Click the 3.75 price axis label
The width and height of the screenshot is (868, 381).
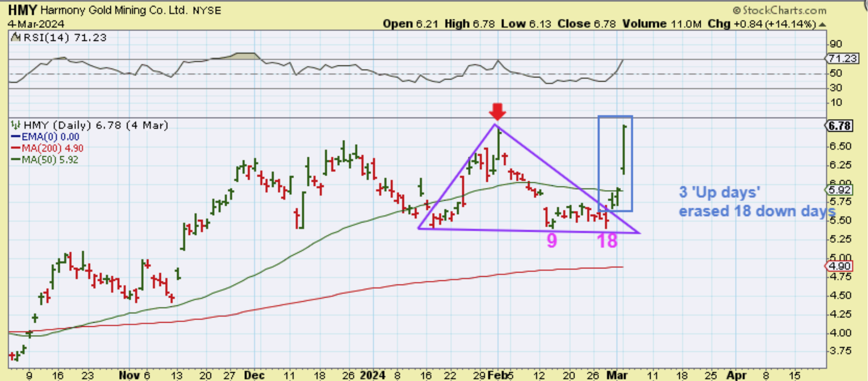840,351
